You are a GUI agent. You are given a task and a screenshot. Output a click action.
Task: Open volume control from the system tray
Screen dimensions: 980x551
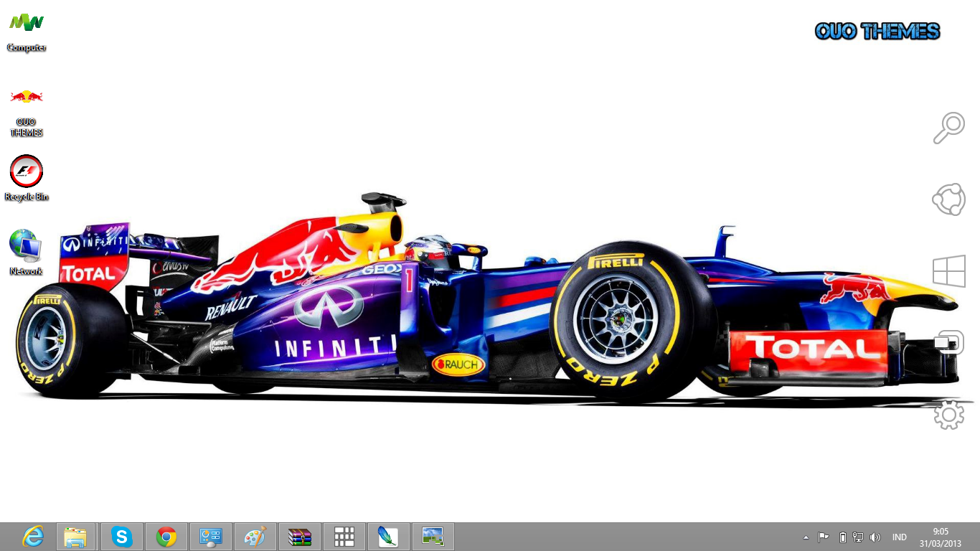point(875,536)
